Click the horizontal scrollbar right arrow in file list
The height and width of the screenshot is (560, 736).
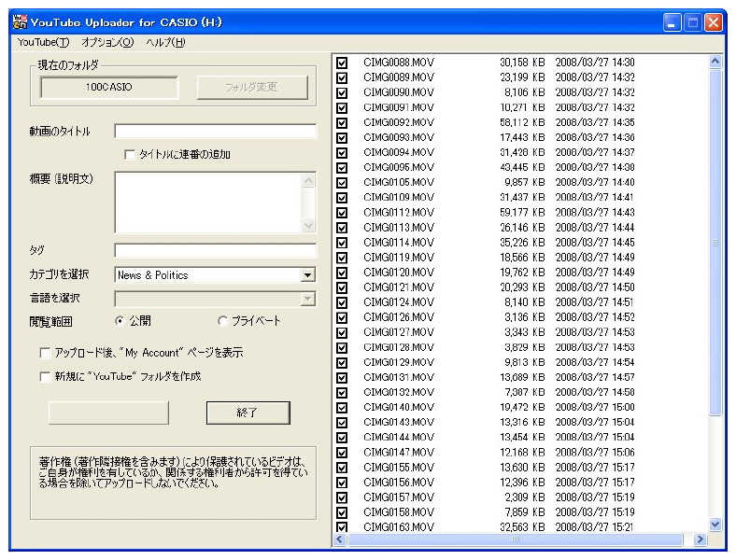coord(701,539)
